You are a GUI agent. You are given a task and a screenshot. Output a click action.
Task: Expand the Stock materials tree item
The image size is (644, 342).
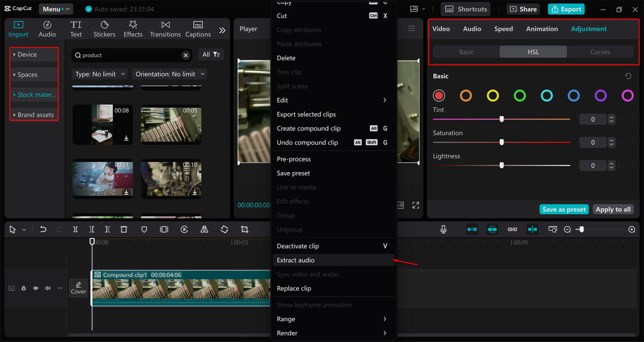tap(34, 95)
